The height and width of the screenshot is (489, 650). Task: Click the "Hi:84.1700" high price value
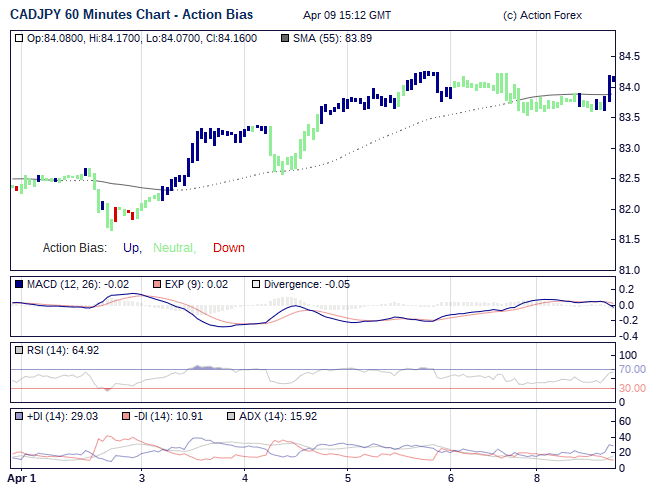click(115, 39)
